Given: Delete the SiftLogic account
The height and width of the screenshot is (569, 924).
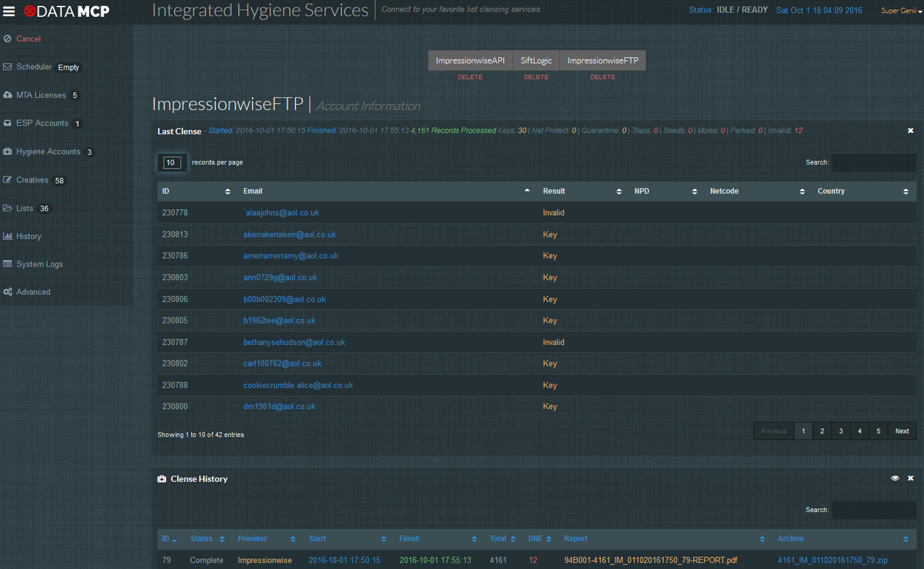Looking at the screenshot, I should tap(536, 77).
